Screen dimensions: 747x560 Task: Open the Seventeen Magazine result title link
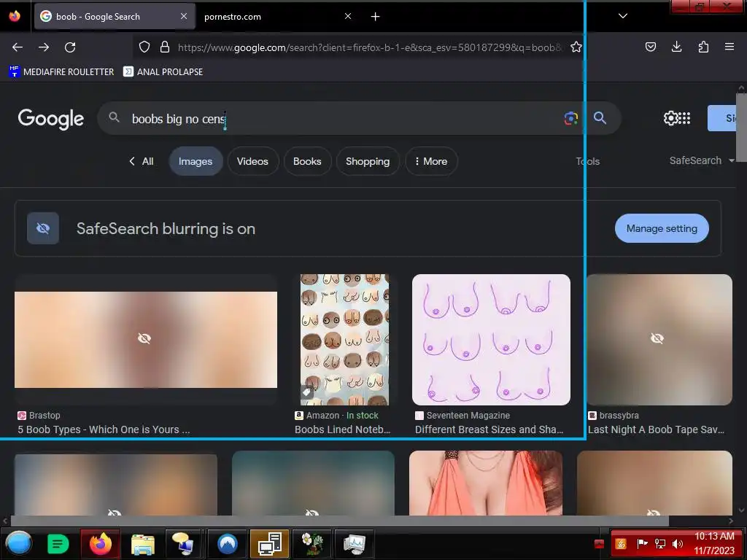click(x=489, y=429)
